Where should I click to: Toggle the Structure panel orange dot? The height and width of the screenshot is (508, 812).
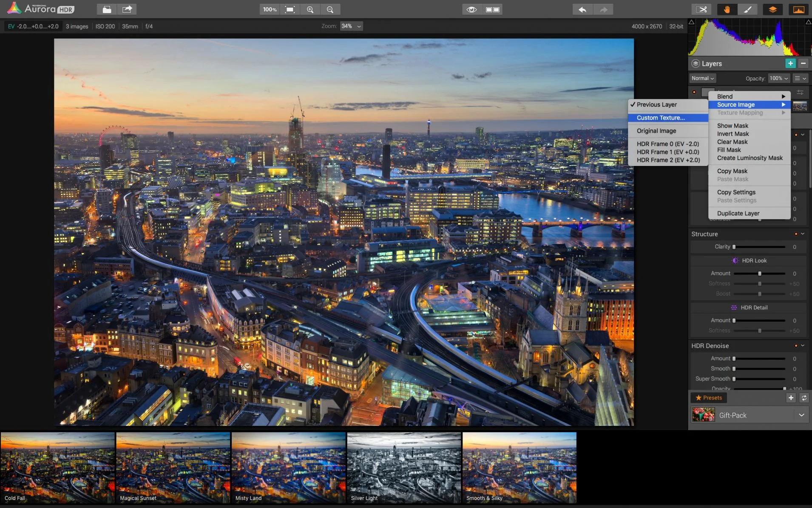click(796, 234)
